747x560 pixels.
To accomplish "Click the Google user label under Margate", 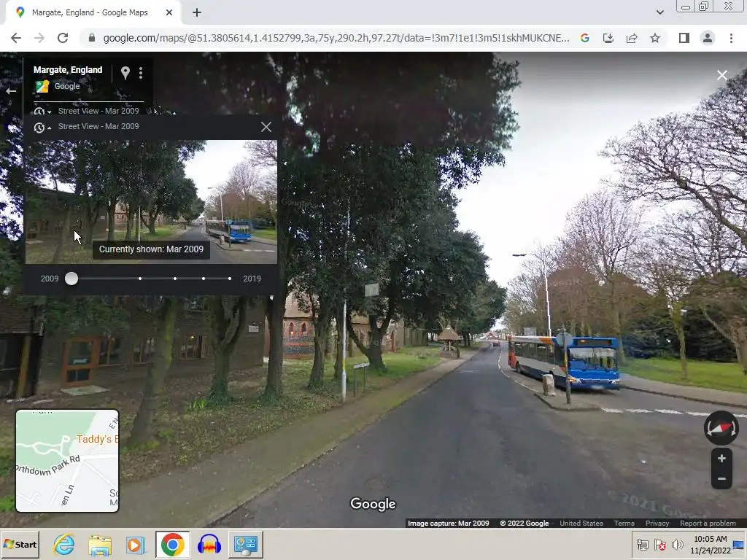I will point(67,86).
